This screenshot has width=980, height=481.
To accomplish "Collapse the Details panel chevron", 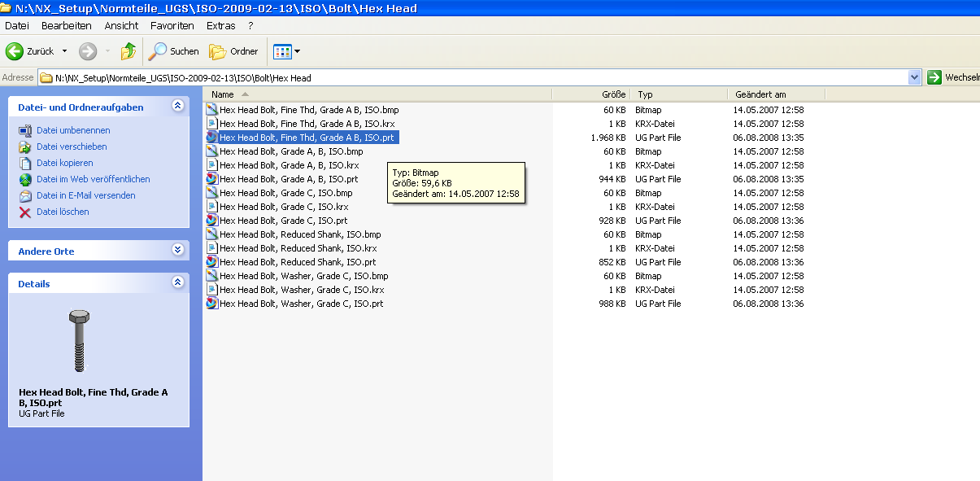I will pyautogui.click(x=178, y=282).
